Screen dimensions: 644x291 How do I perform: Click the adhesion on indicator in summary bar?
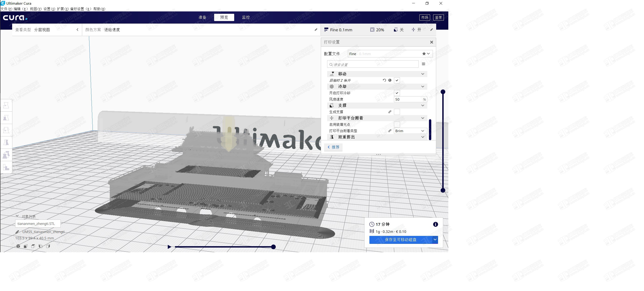coord(416,30)
